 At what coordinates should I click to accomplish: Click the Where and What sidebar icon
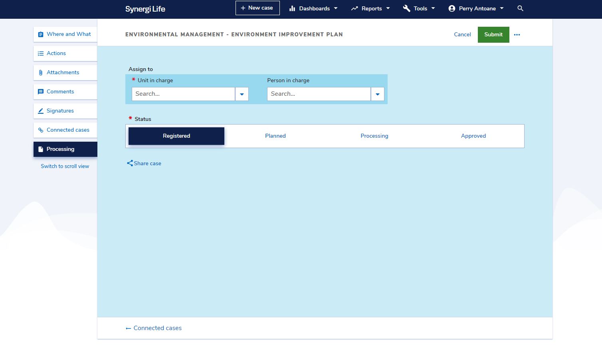(41, 34)
